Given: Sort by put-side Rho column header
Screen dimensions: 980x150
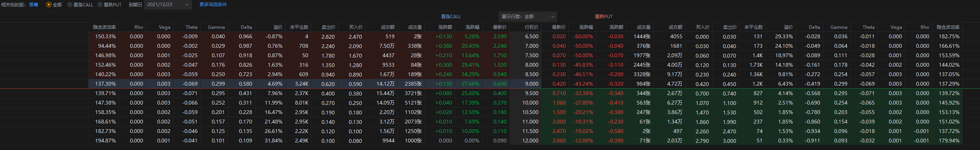Looking at the screenshot, I should point(924,27).
